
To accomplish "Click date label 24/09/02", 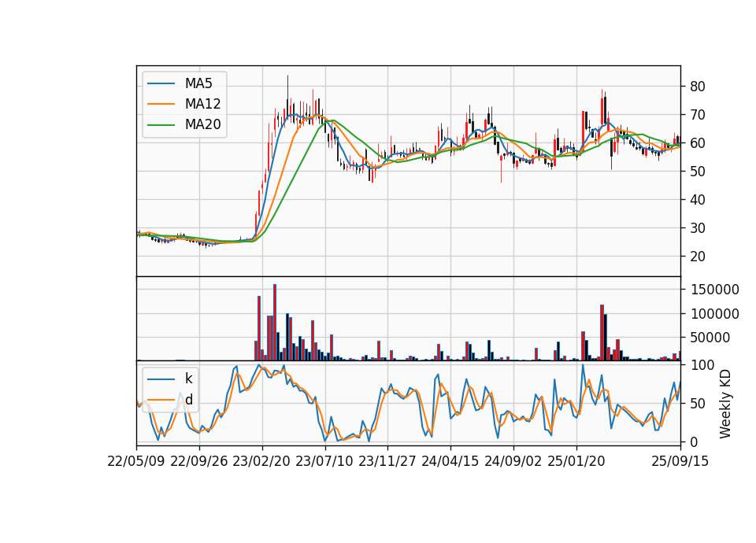I will pos(513,461).
